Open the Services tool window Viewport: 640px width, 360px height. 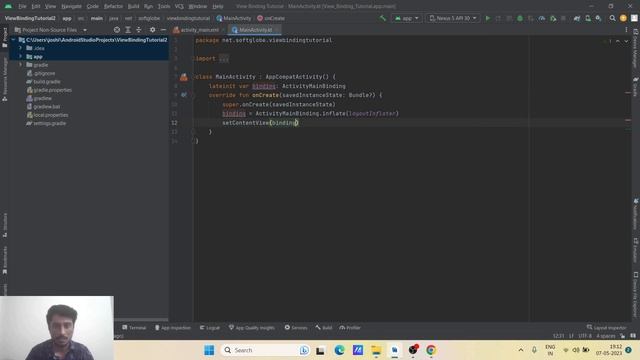[296, 328]
